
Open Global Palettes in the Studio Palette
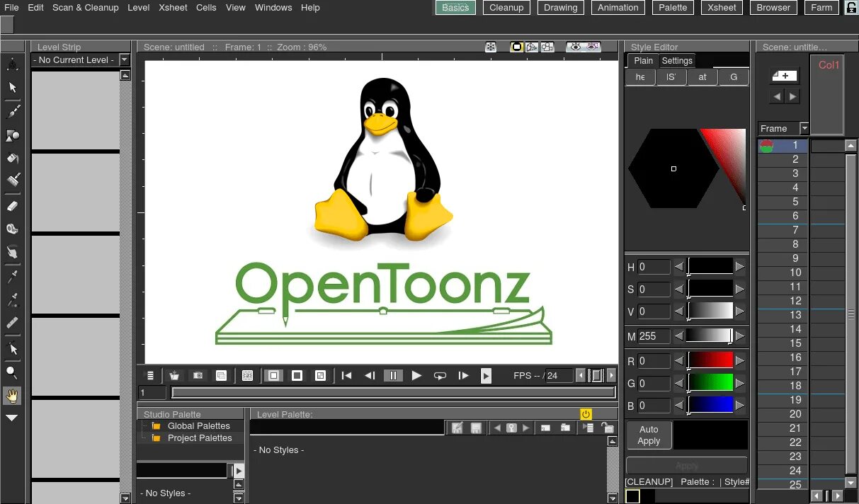tap(199, 425)
